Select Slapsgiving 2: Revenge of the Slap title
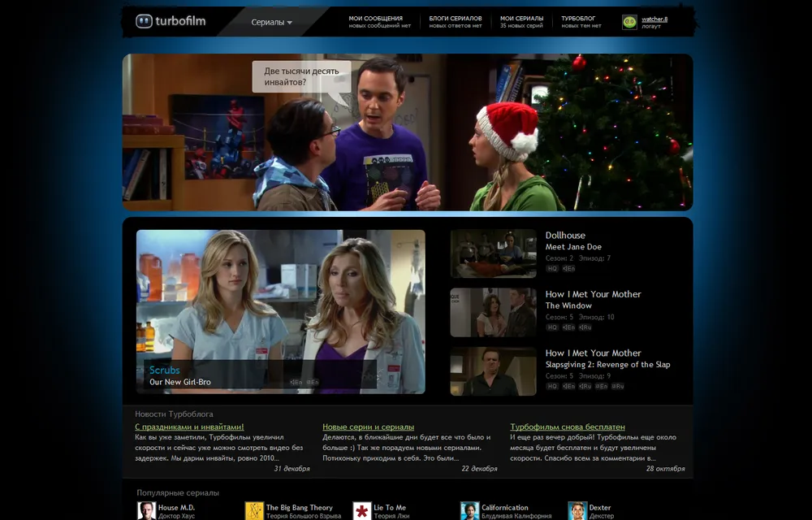Image resolution: width=812 pixels, height=520 pixels. [607, 365]
